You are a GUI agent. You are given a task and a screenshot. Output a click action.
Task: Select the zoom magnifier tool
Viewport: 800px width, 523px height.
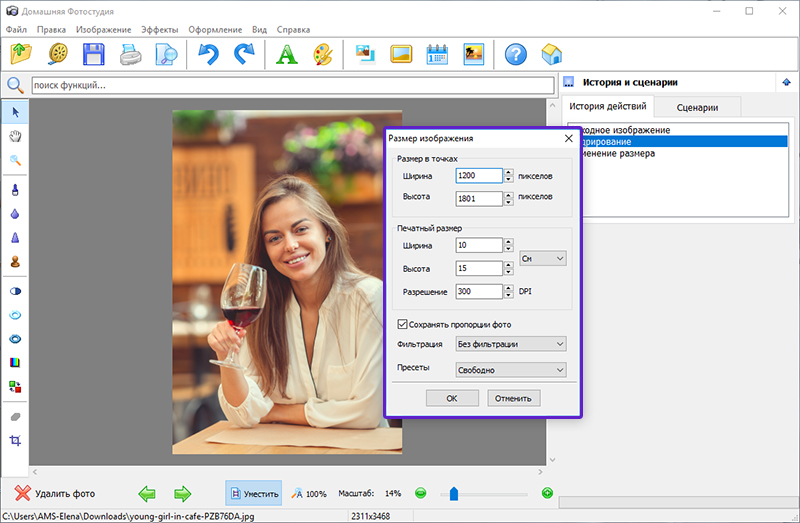click(15, 160)
